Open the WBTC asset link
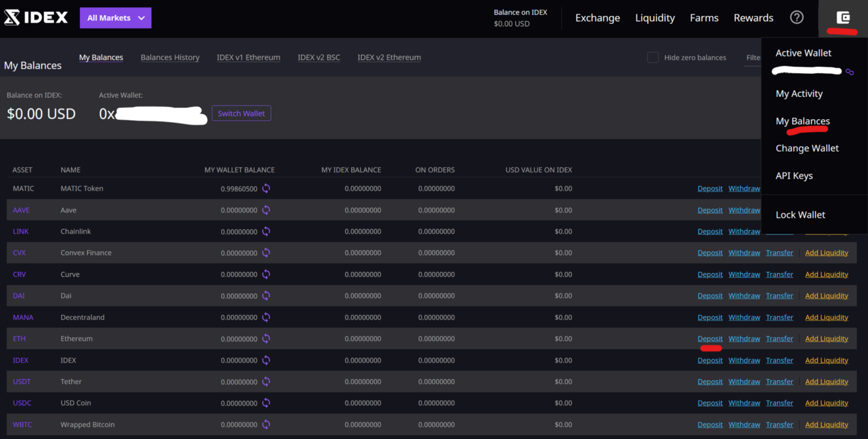This screenshot has width=868, height=439. tap(22, 425)
